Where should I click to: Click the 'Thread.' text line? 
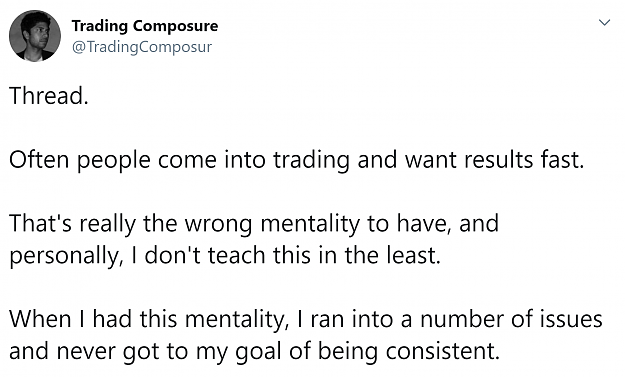(49, 96)
